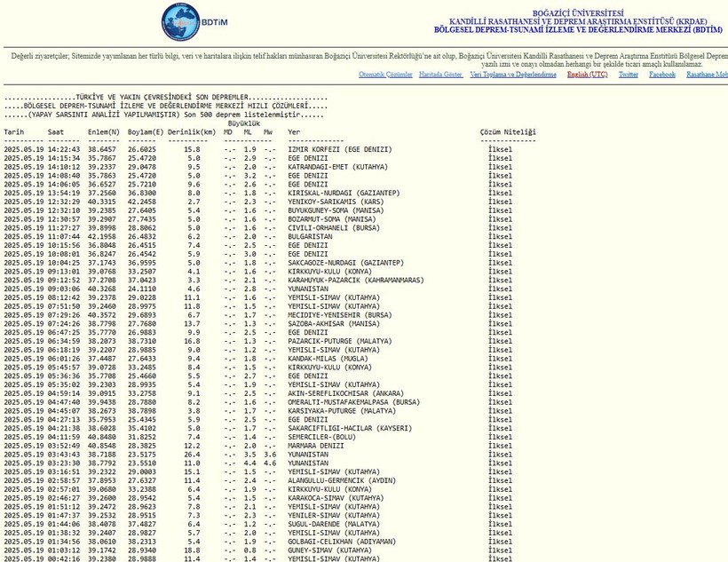Viewport: 728px width, 562px height.
Task: Click the Mw 3.6 magnitude value
Action: point(270,455)
